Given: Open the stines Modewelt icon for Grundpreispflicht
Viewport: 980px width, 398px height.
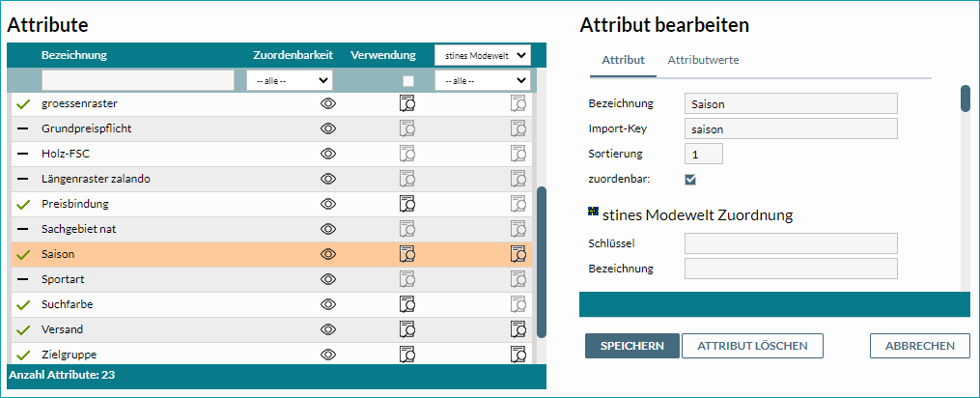Looking at the screenshot, I should [x=518, y=128].
